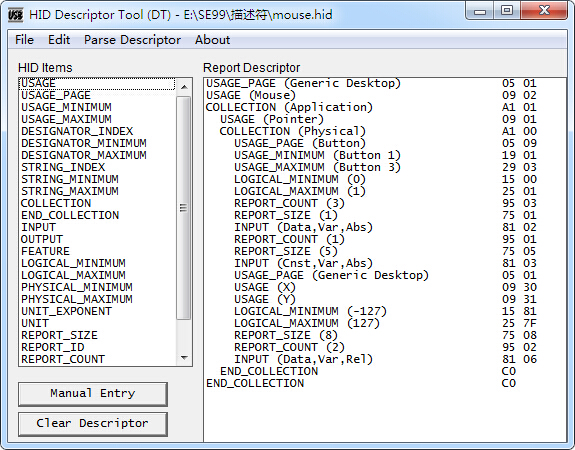The image size is (575, 450).
Task: Select DESIGNATOR_INDEX in HID Items list
Action: 97,131
